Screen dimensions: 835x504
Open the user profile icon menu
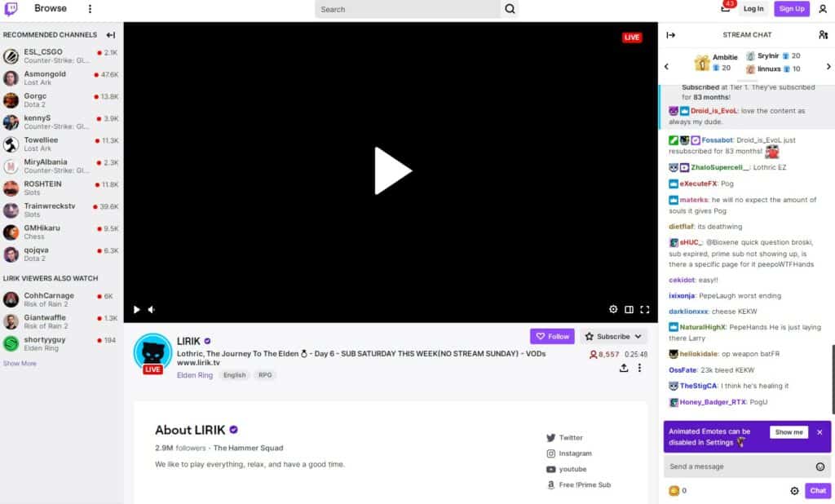pos(823,8)
